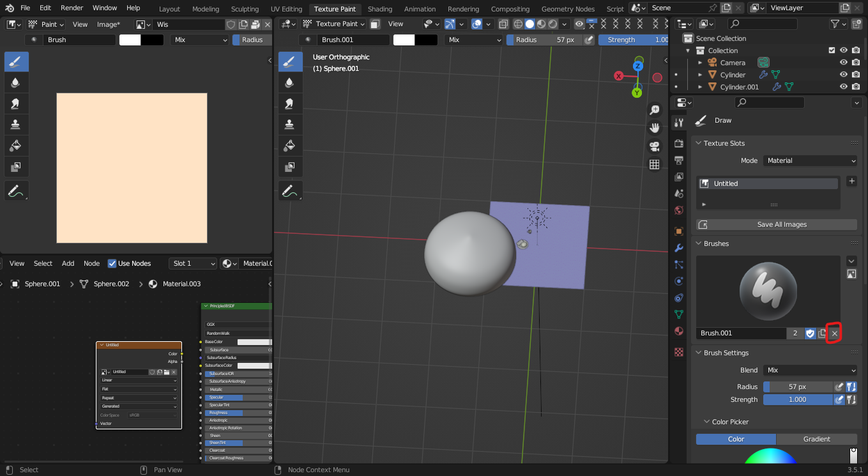Viewport: 868px width, 476px height.
Task: Toggle viewport overlays button
Action: coord(477,24)
